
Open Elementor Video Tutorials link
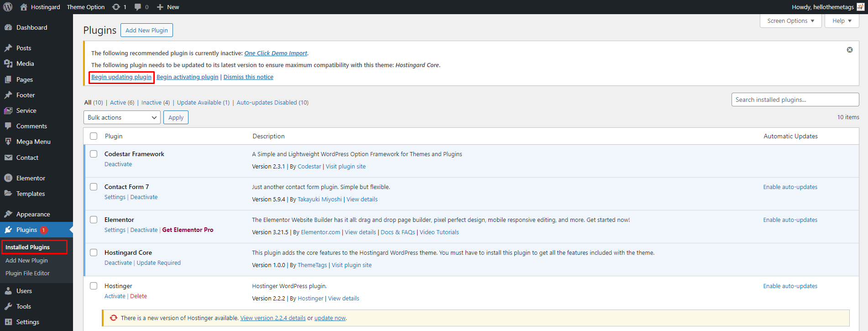(439, 232)
